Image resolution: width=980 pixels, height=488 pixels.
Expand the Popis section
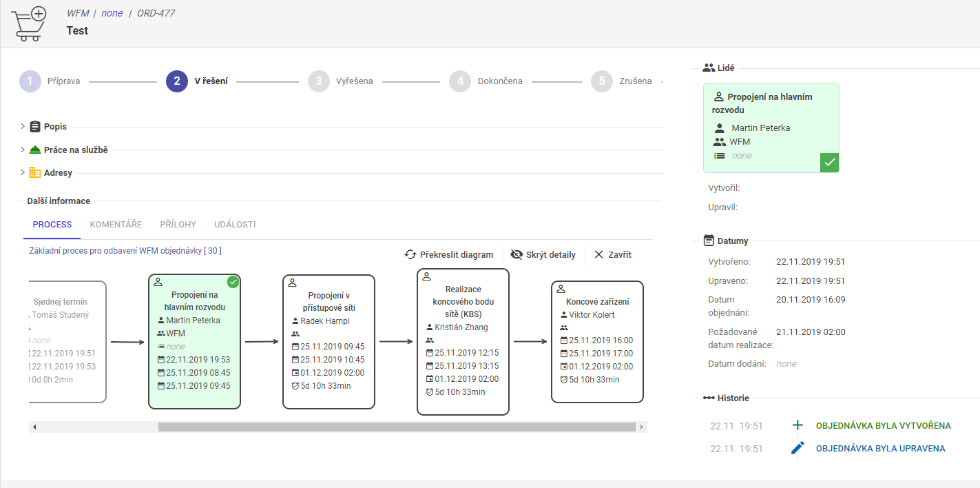tap(23, 127)
